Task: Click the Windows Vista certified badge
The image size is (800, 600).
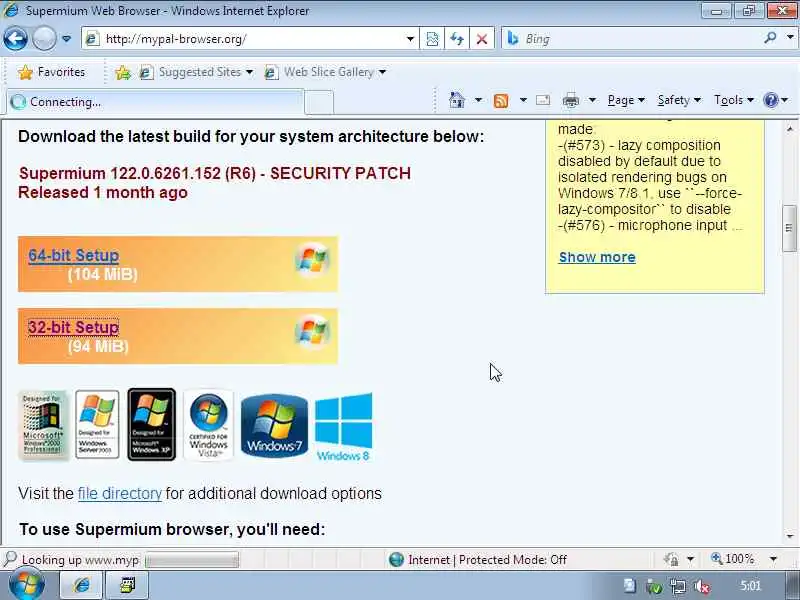Action: point(208,424)
